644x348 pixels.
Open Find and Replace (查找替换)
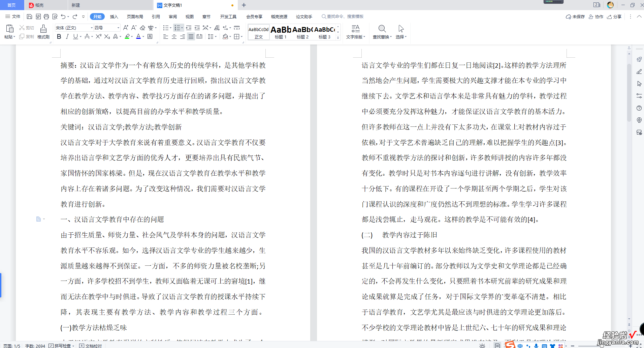(x=382, y=32)
